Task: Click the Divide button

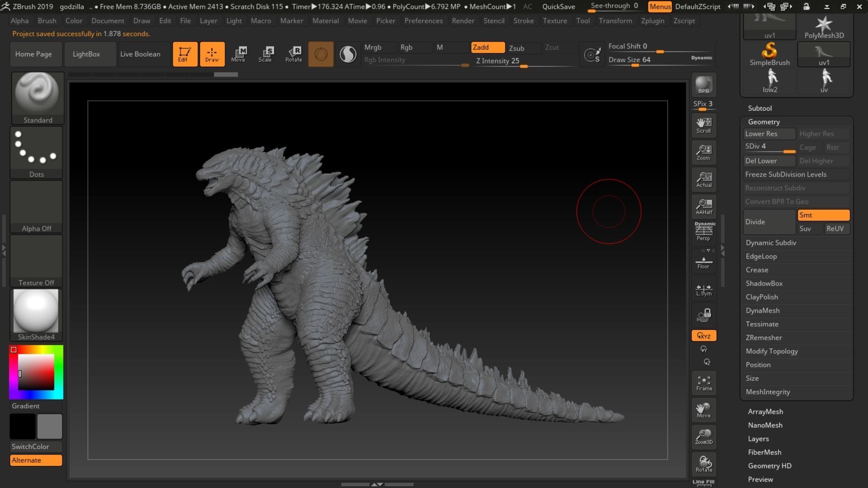Action: 769,222
